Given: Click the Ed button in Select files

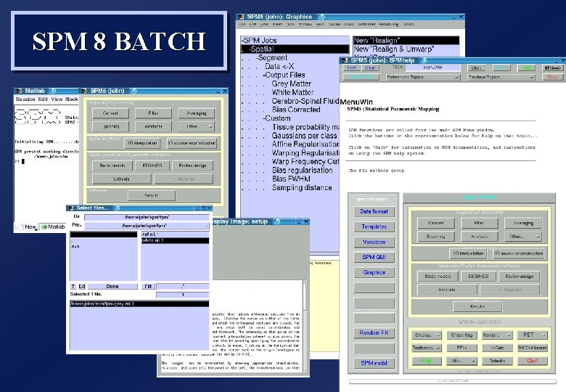Looking at the screenshot, I should pyautogui.click(x=82, y=286).
